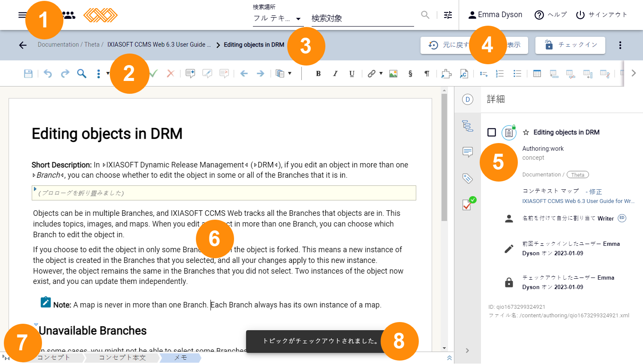Click the 検索対象 search input field
The width and height of the screenshot is (643, 364).
coord(363,18)
